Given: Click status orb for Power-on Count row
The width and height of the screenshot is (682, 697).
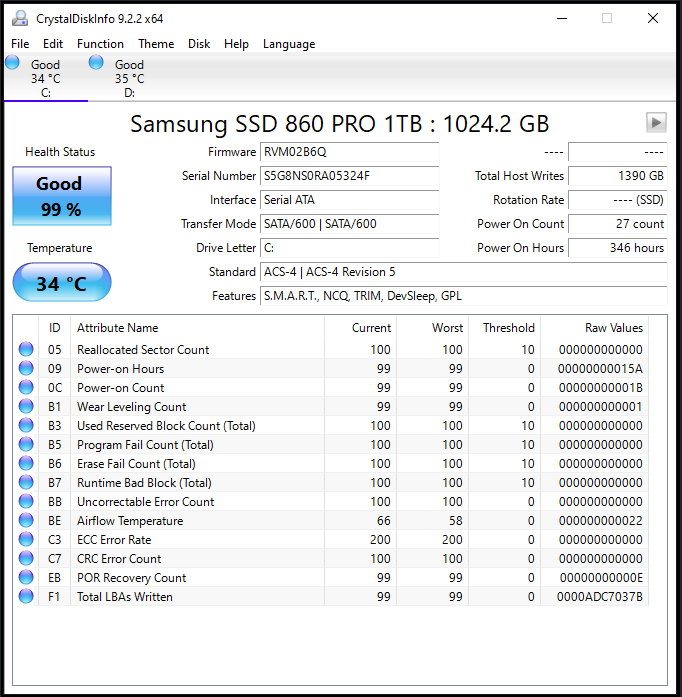Looking at the screenshot, I should (x=26, y=387).
